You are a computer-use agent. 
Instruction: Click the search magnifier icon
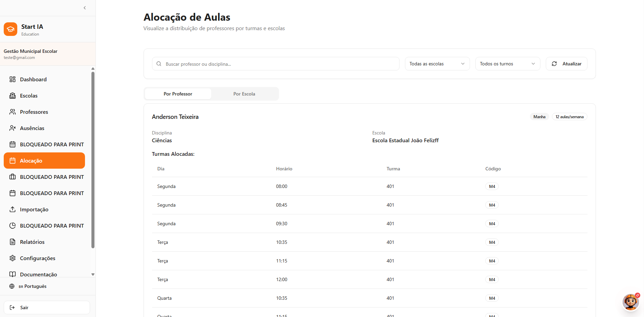click(159, 64)
